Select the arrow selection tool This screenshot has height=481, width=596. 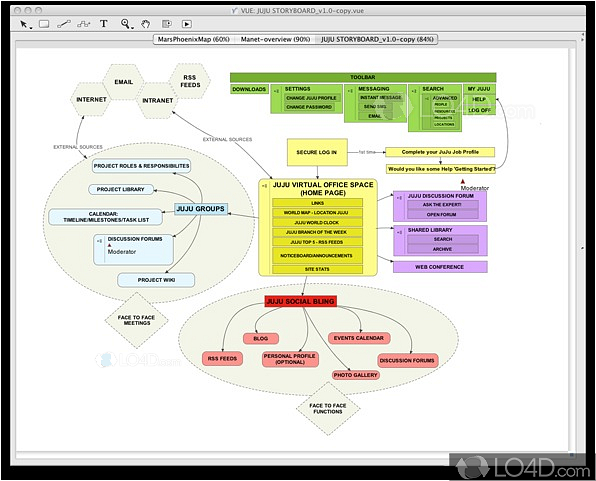pos(25,24)
